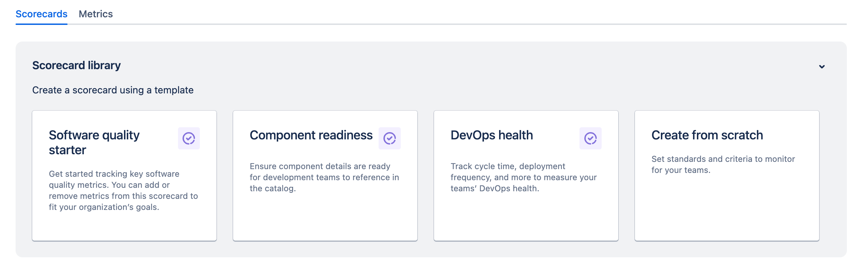Open the Metrics tab
The height and width of the screenshot is (267, 868).
96,14
